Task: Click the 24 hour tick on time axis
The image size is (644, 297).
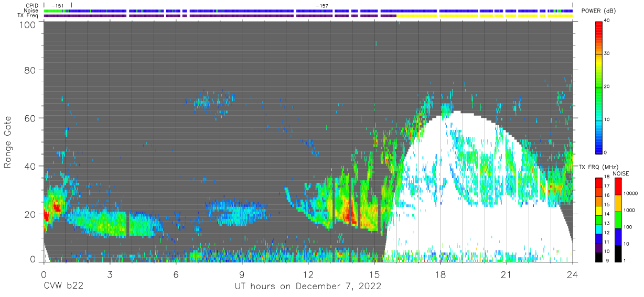Action: pos(572,274)
